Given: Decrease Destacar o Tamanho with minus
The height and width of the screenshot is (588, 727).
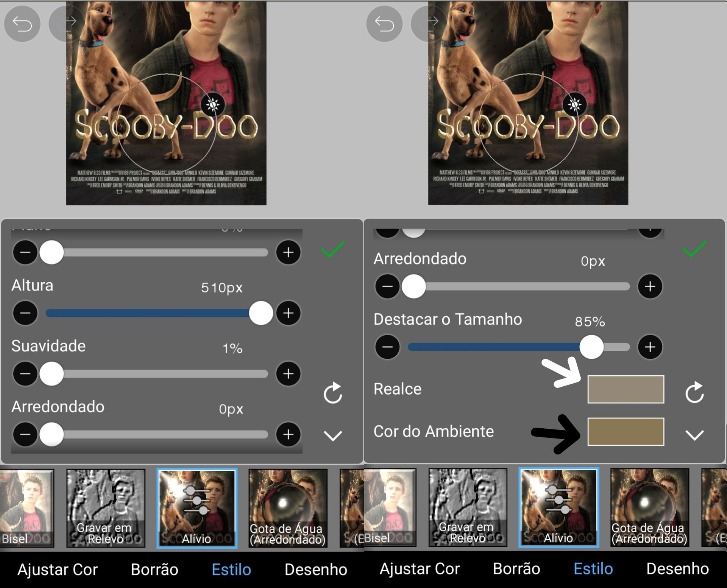Looking at the screenshot, I should pyautogui.click(x=387, y=347).
